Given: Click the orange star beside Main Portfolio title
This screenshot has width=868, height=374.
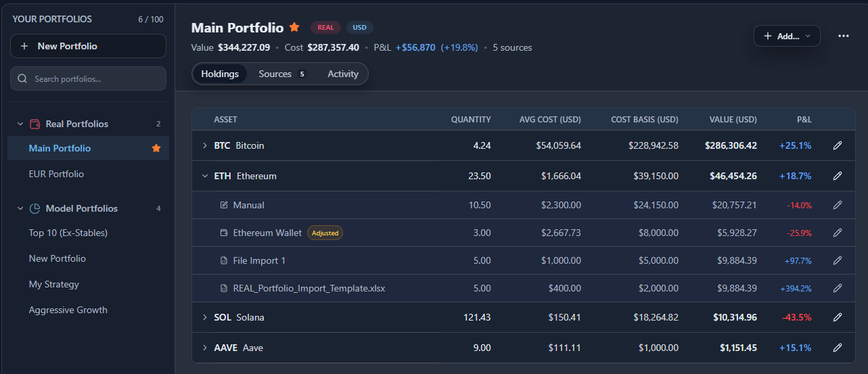Looking at the screenshot, I should tap(294, 27).
